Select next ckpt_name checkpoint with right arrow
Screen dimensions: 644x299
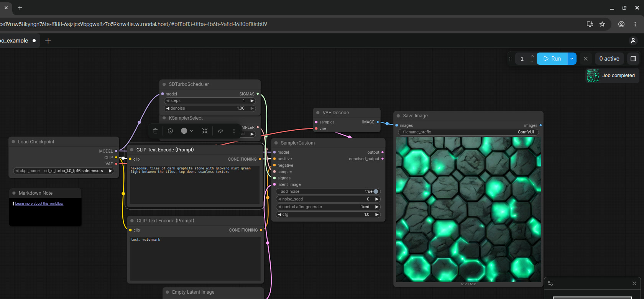coord(110,171)
